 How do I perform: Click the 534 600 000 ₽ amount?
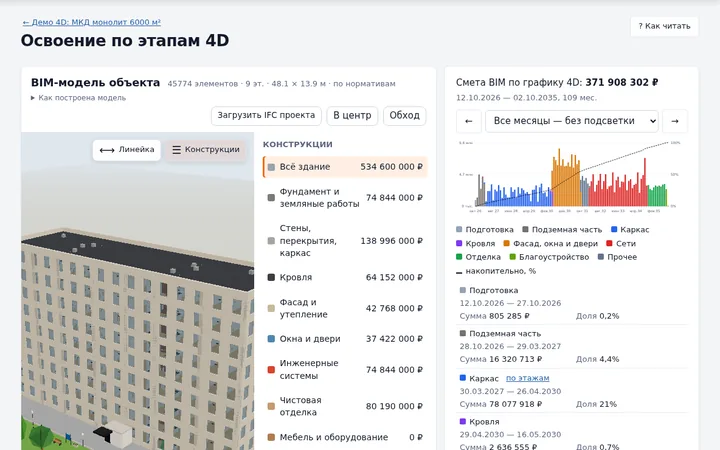pyautogui.click(x=391, y=167)
